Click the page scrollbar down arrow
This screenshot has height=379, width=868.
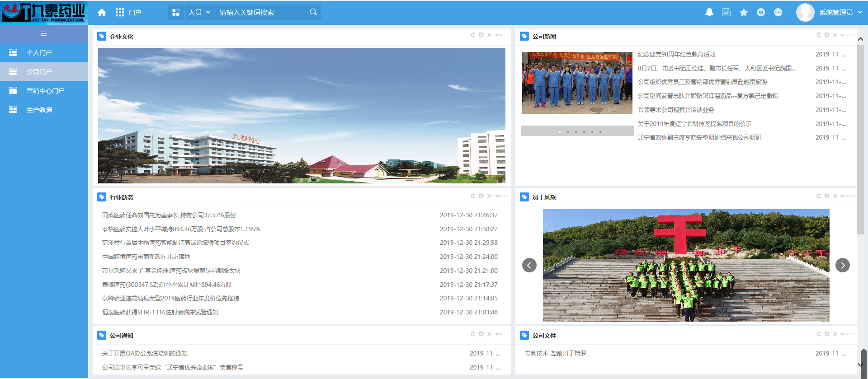click(860, 365)
